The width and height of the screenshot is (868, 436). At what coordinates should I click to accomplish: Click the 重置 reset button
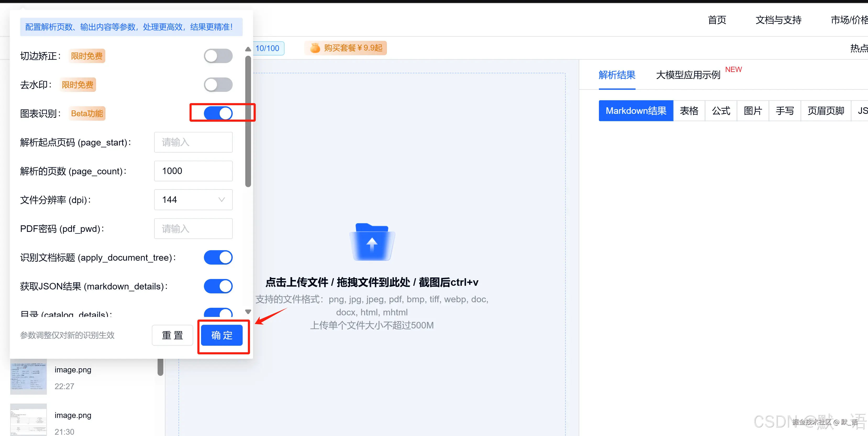(172, 335)
